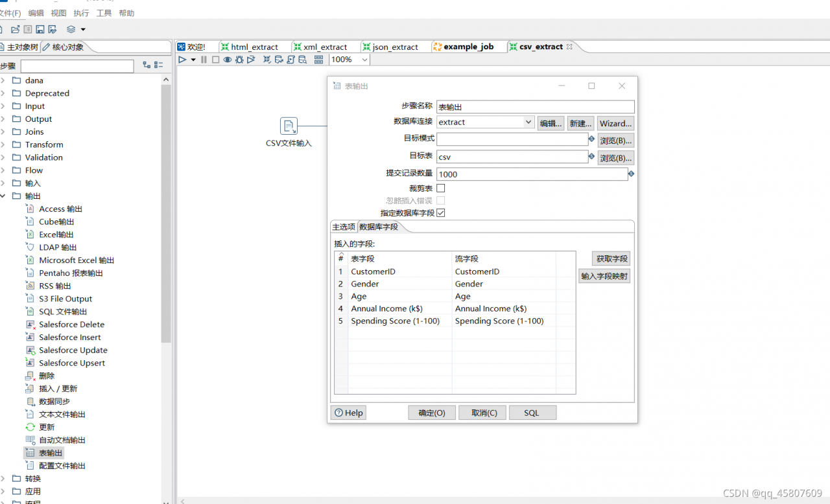Click the variable icon next to 目标模式 field
Viewport: 830px width, 504px height.
coord(591,139)
